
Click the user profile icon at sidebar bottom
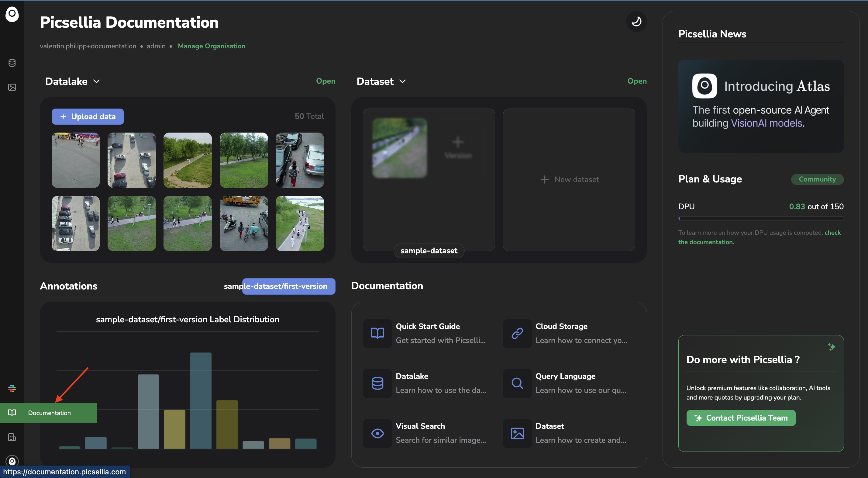12,461
